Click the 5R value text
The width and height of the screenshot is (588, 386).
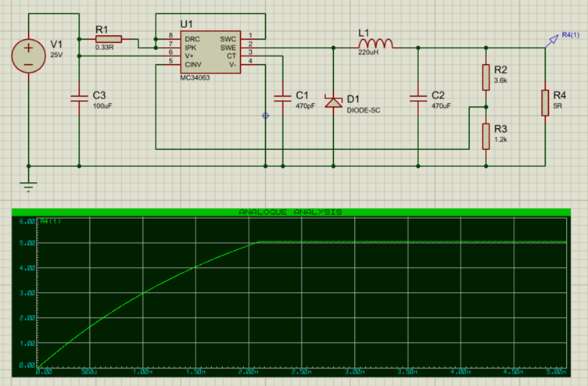pos(558,106)
